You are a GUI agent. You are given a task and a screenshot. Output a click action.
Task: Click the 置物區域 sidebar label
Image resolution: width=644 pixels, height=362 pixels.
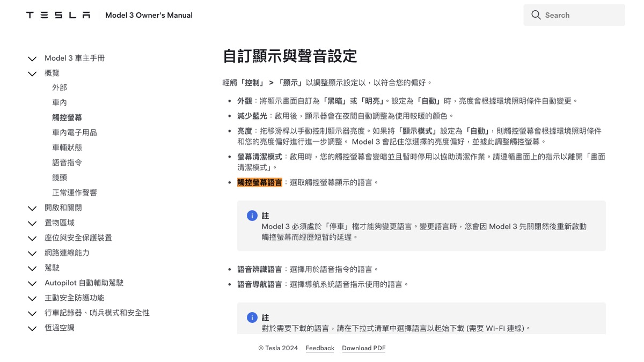point(60,223)
